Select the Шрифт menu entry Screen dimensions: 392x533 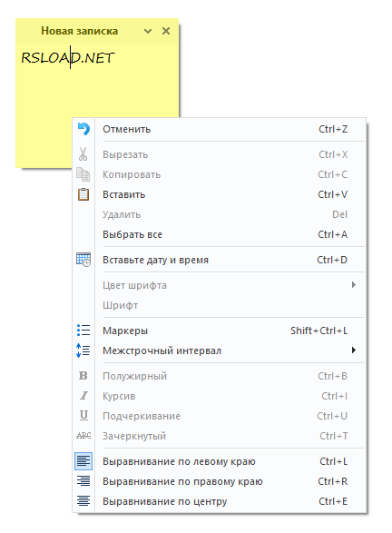(220, 305)
